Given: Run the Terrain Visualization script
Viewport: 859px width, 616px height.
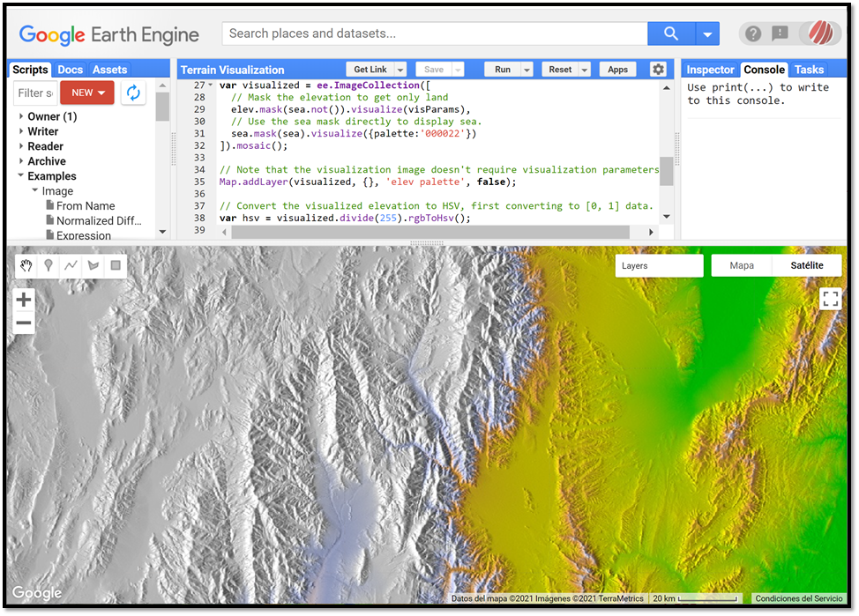Looking at the screenshot, I should pos(503,70).
